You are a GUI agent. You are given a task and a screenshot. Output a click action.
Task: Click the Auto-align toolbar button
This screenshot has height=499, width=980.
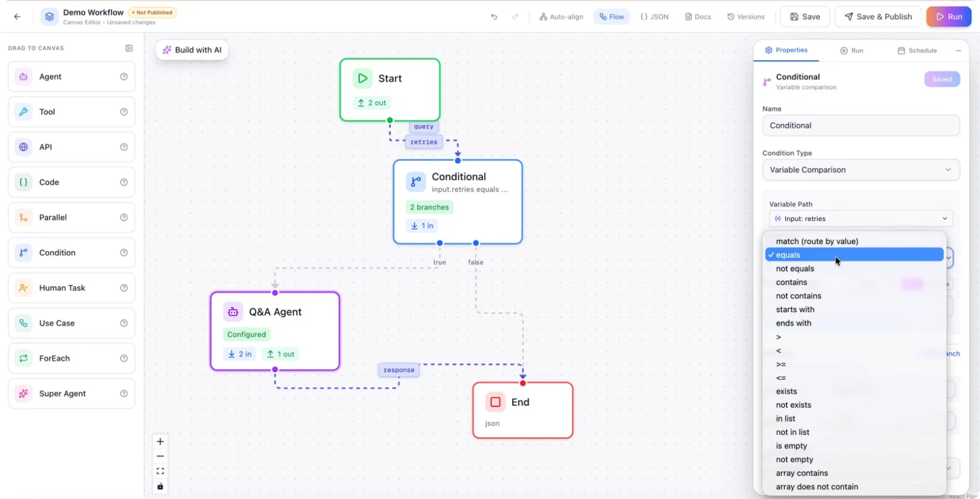pyautogui.click(x=561, y=17)
